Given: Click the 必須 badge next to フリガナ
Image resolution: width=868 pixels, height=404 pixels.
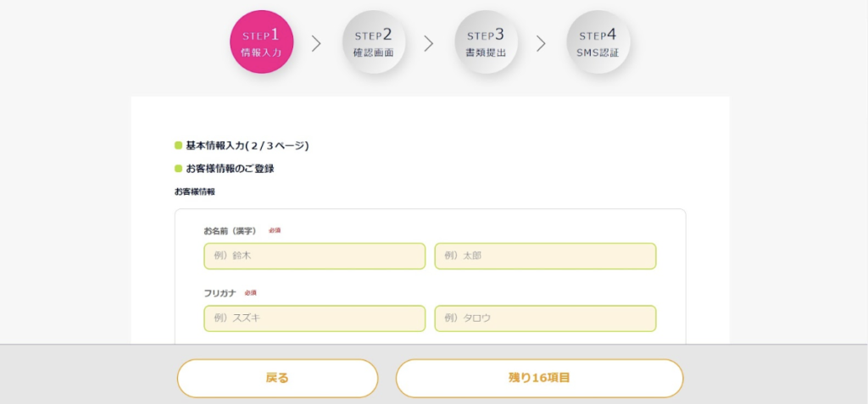Looking at the screenshot, I should click(x=250, y=293).
